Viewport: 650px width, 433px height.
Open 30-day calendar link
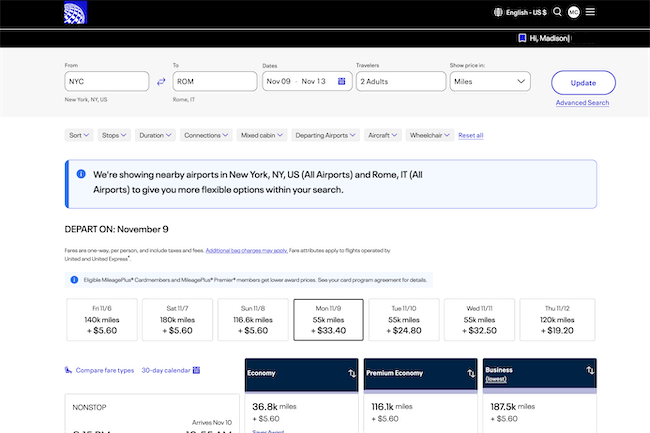pos(166,370)
